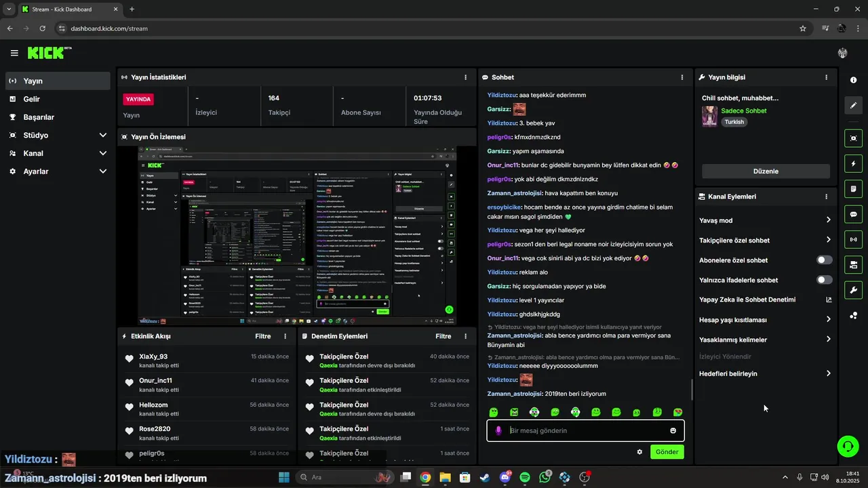868x488 pixels.
Task: Open Yasaklanmış kelimeler options arrow
Action: coord(828,340)
